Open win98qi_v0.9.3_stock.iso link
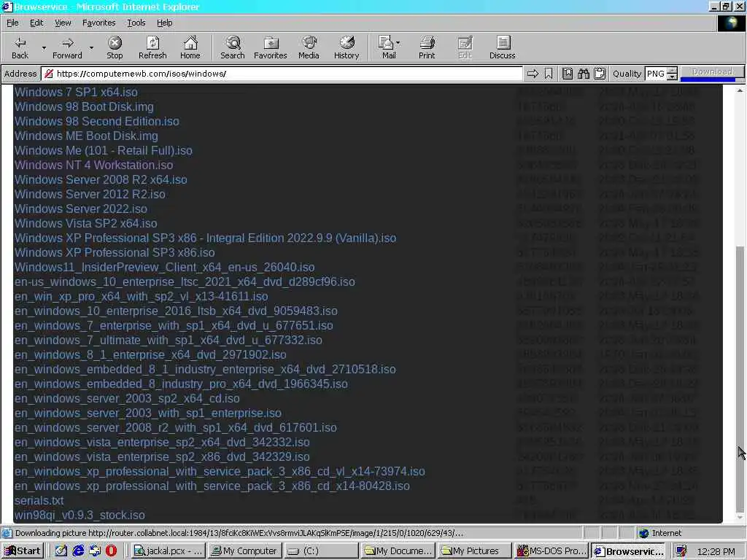747x560 pixels. [x=80, y=516]
